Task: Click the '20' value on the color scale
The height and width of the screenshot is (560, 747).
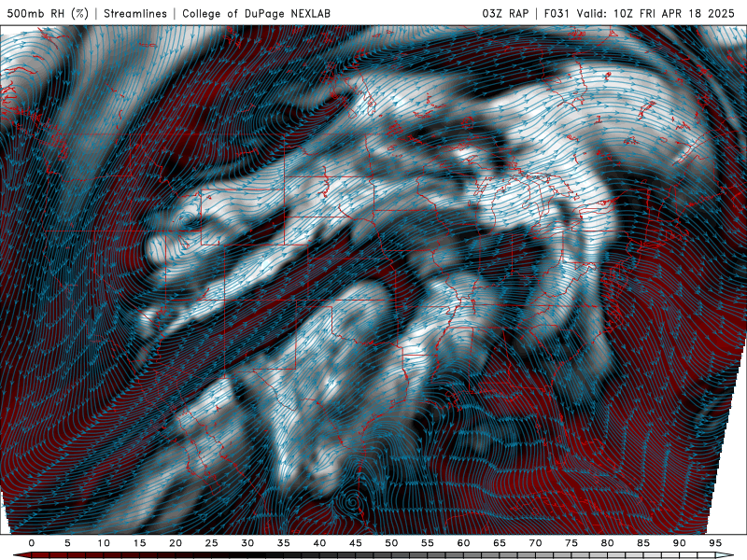Action: pos(176,543)
